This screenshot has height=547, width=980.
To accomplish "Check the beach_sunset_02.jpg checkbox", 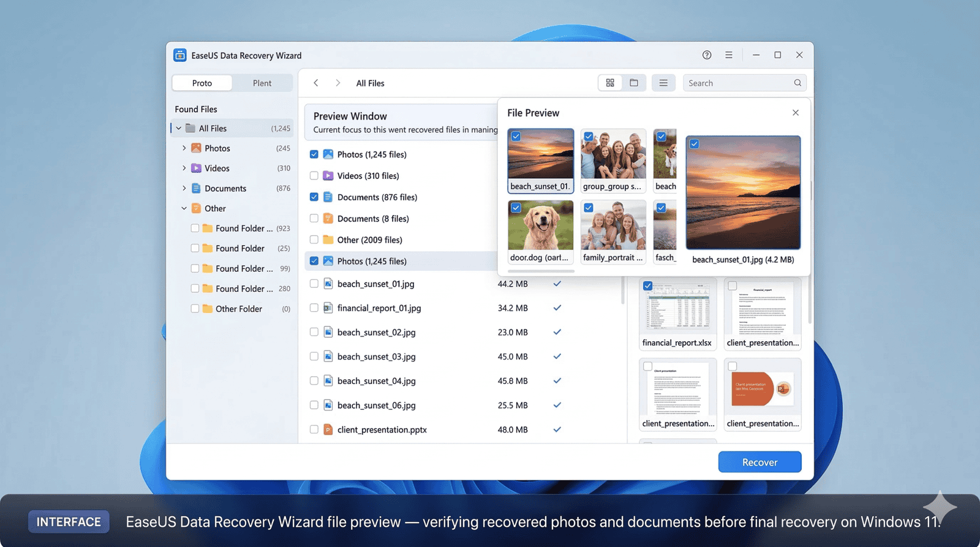I will click(314, 332).
